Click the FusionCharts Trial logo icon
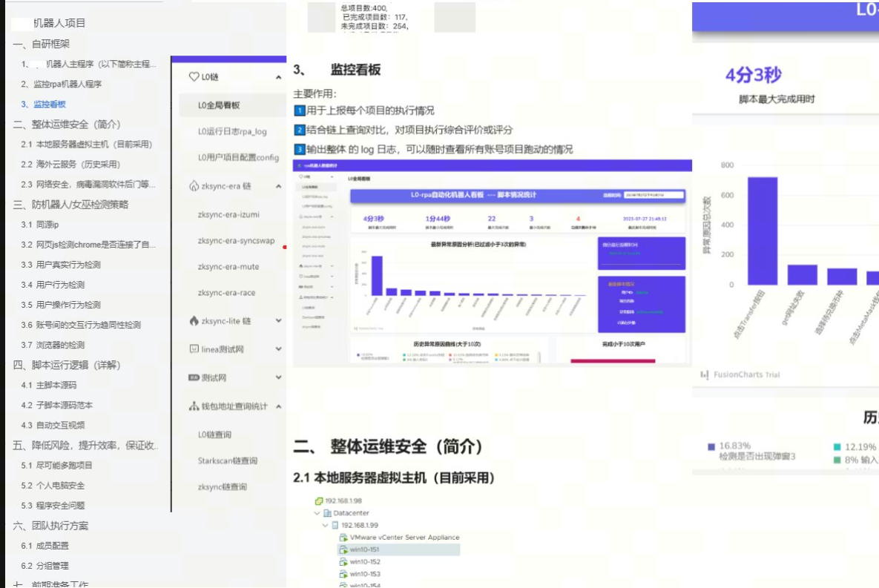 click(703, 374)
